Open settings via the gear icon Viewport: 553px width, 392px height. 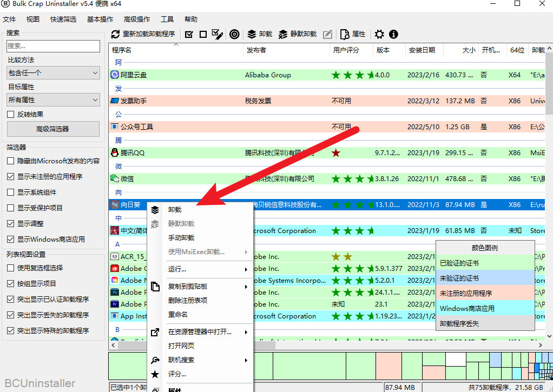(379, 34)
